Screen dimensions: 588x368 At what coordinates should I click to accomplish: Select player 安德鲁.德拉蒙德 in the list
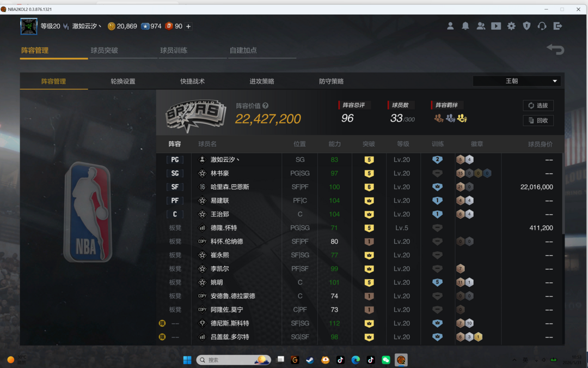pos(232,296)
